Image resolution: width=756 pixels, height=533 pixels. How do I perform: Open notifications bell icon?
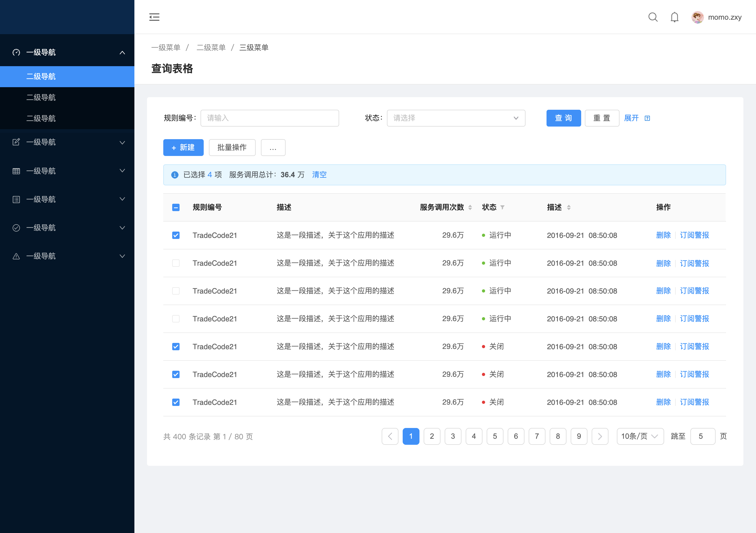[x=674, y=17]
